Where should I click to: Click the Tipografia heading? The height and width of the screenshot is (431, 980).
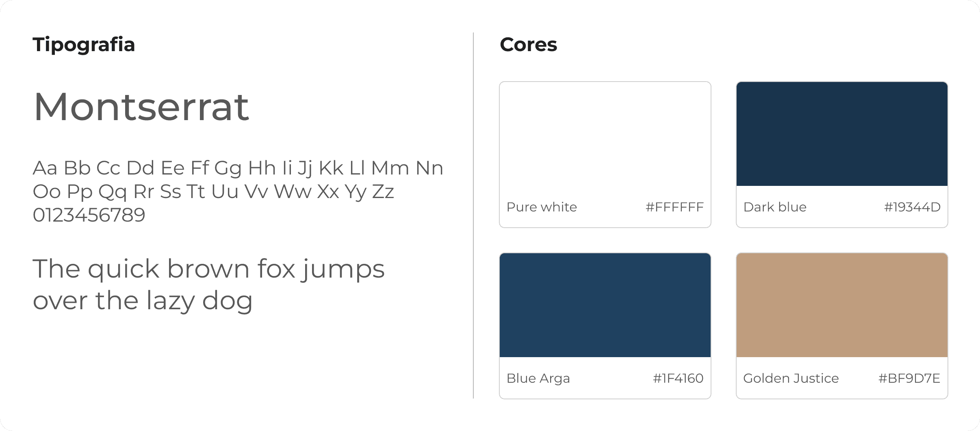pos(84,45)
